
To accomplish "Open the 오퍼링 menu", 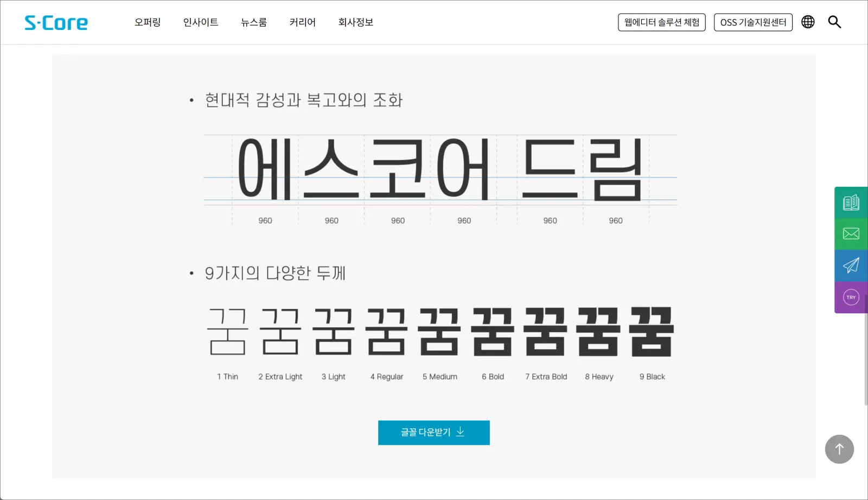I will click(x=148, y=22).
